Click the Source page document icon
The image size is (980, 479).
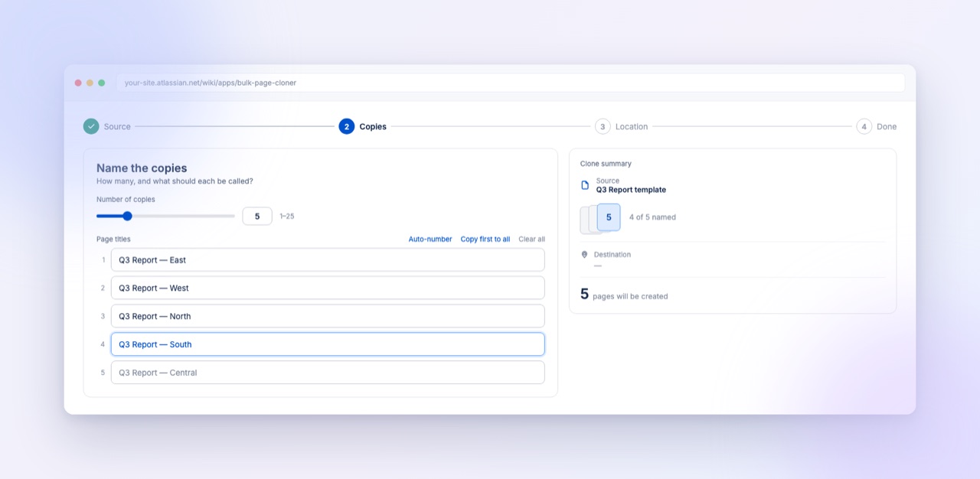click(585, 185)
